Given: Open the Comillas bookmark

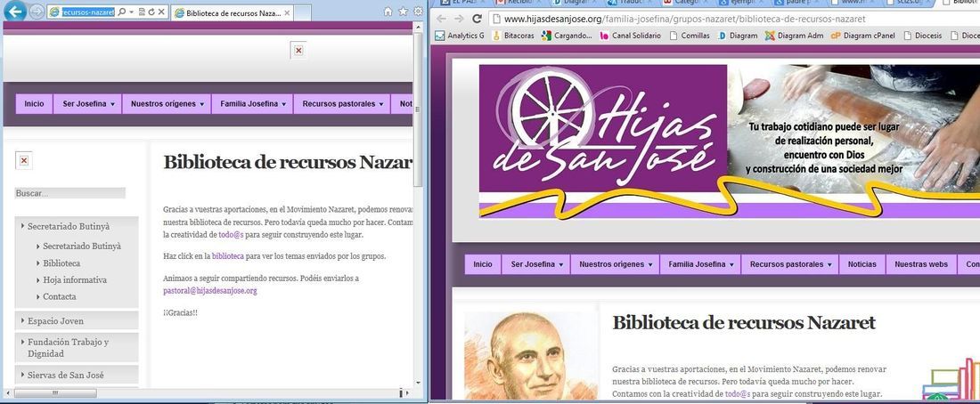Looking at the screenshot, I should pyautogui.click(x=690, y=36).
